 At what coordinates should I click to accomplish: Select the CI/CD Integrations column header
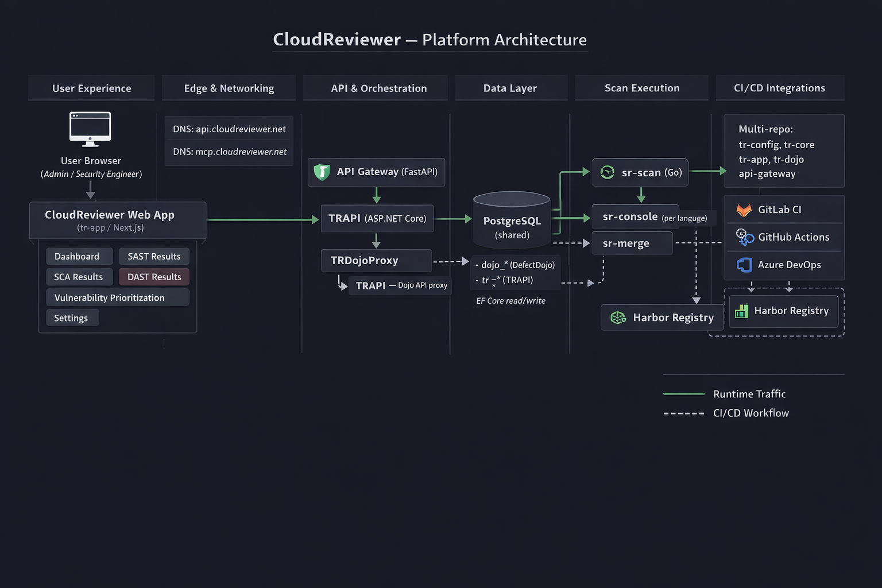(779, 88)
